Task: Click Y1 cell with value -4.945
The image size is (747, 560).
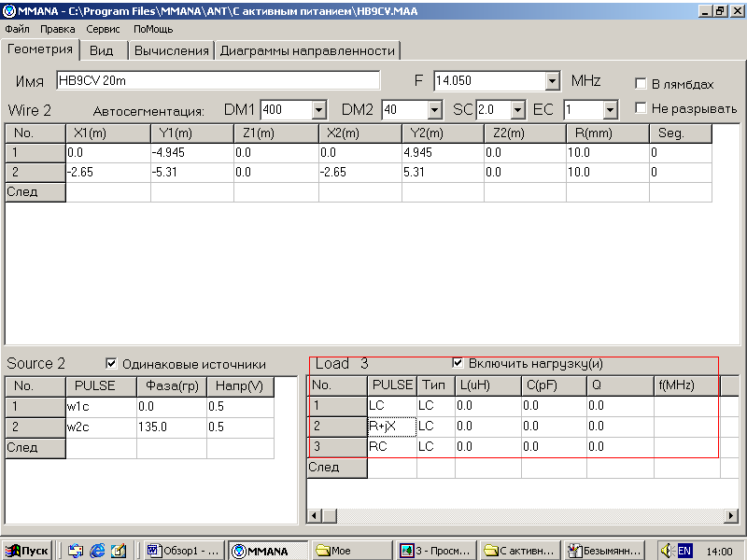Action: (x=192, y=152)
